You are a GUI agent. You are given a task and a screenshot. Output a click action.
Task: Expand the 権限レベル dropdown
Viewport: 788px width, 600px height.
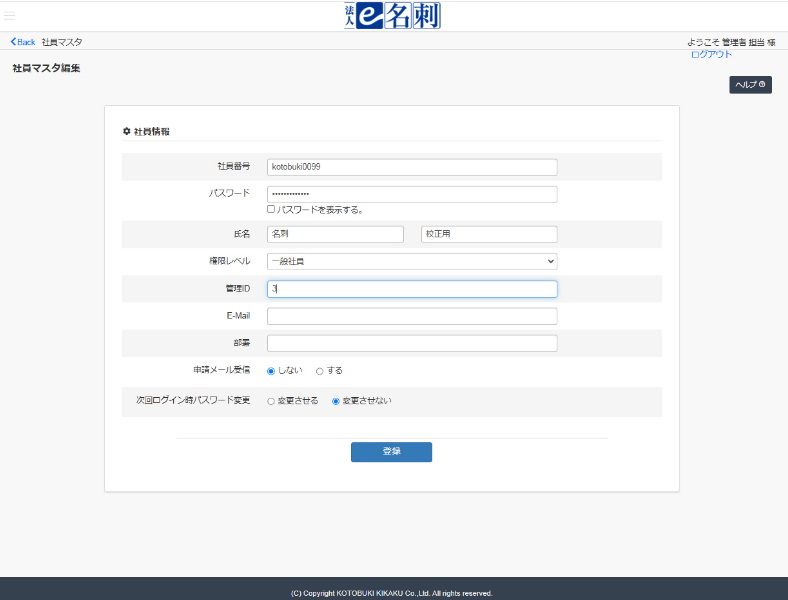point(412,261)
